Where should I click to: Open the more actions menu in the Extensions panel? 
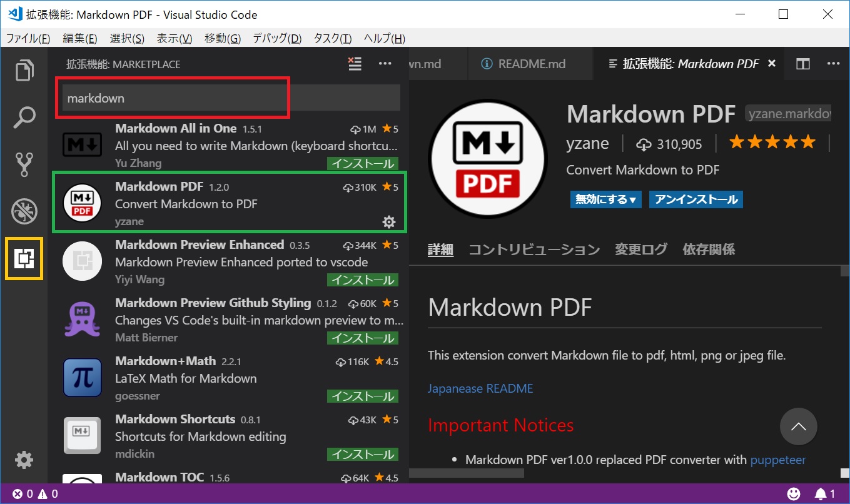[x=385, y=64]
